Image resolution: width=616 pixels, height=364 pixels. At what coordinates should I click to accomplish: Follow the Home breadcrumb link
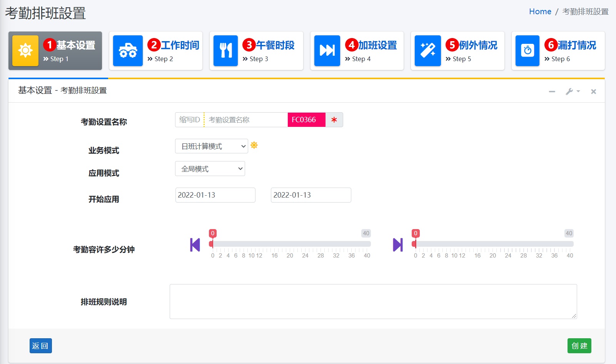pyautogui.click(x=540, y=12)
